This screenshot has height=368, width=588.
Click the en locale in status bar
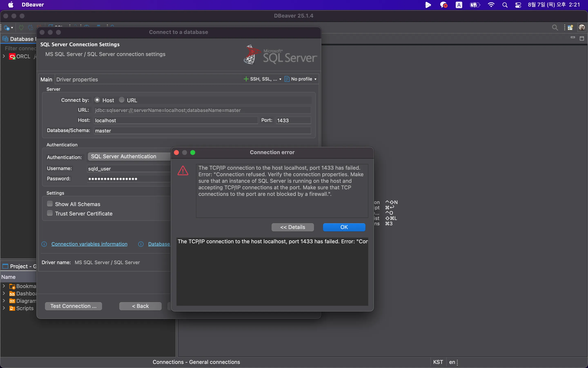(x=452, y=362)
